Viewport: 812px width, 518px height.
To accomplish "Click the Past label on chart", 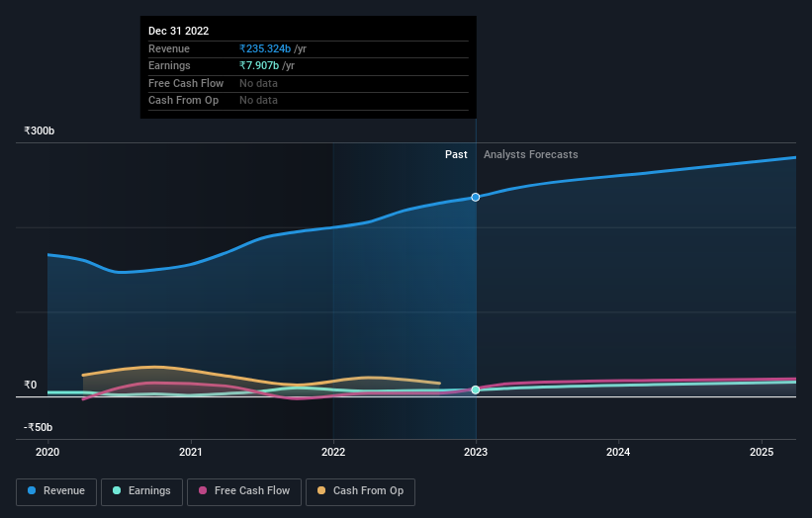I will (456, 154).
